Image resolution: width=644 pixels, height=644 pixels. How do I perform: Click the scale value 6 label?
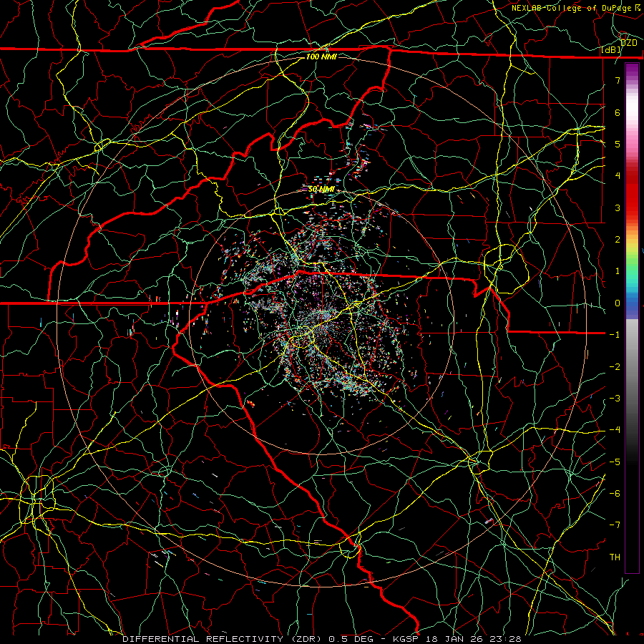pos(618,112)
